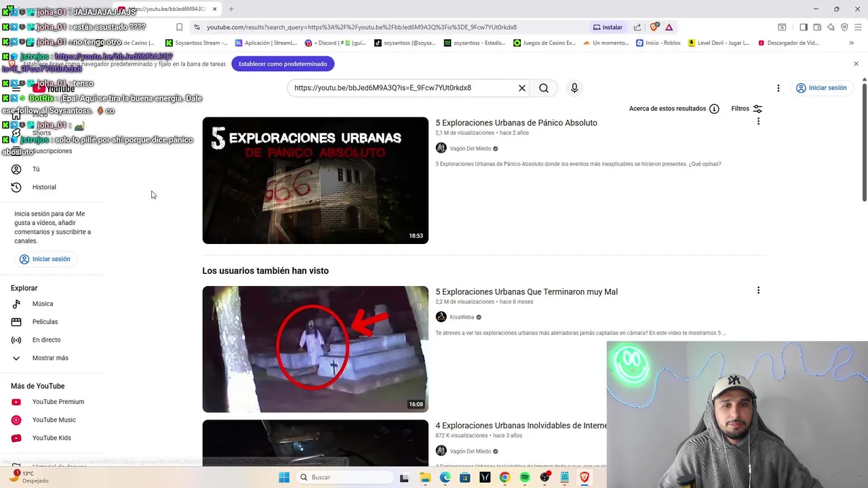Image resolution: width=868 pixels, height=488 pixels.
Task: Open the Filtros search filter panel
Action: (747, 108)
